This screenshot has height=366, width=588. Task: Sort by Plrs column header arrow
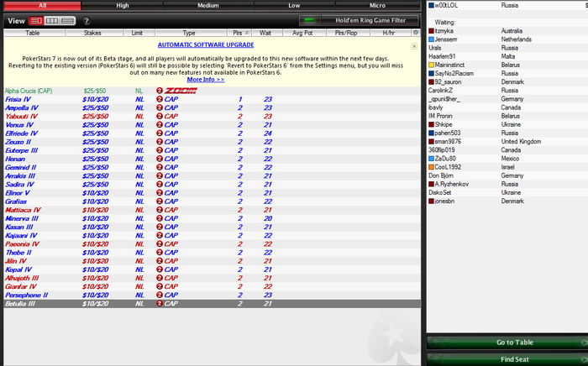click(247, 33)
